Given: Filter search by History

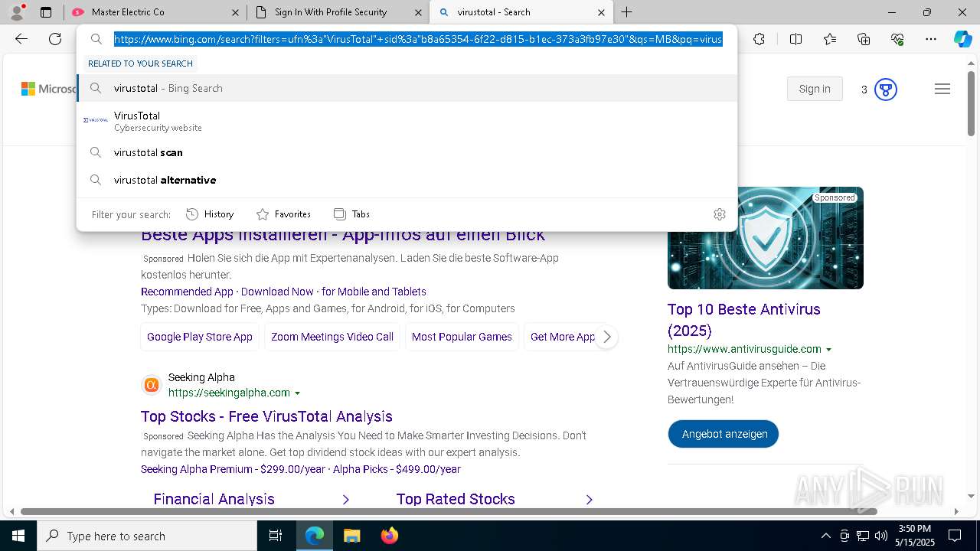Looking at the screenshot, I should [x=210, y=214].
